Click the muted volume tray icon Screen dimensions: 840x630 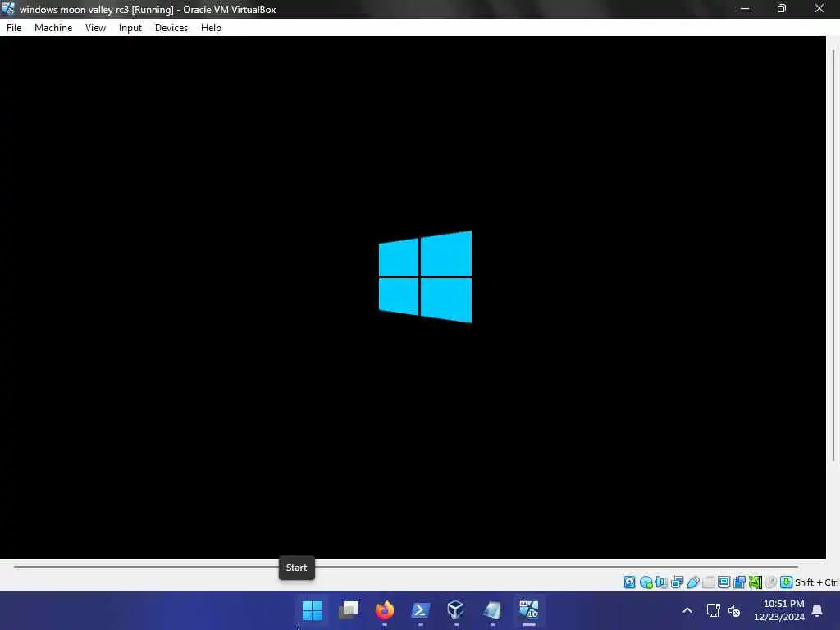coord(734,610)
